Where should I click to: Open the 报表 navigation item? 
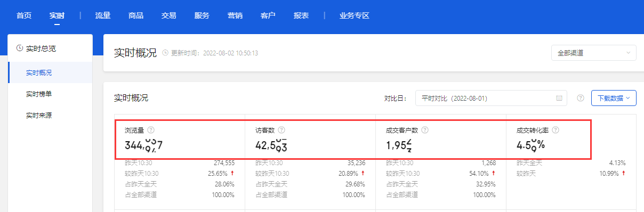tap(301, 15)
